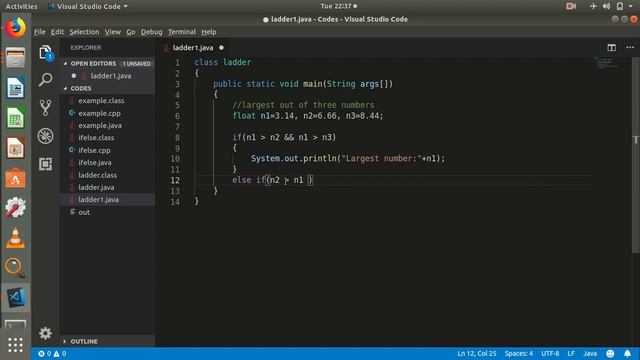The image size is (640, 360).
Task: Open the system settings tools icon in dock
Action: click(x=16, y=208)
